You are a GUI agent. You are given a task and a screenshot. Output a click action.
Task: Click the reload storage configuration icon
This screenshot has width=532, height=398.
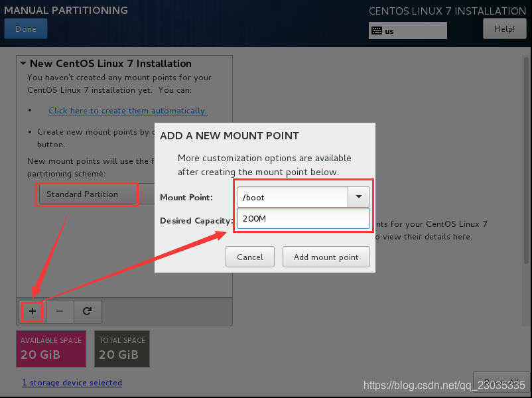click(88, 311)
